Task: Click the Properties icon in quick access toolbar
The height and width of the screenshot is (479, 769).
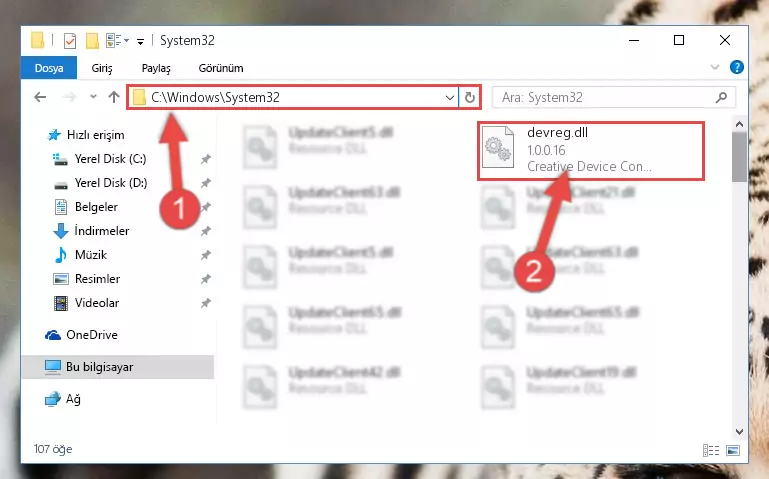Action: click(x=70, y=41)
